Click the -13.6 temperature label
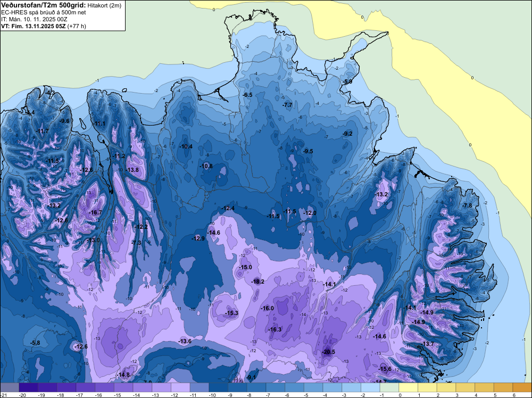The width and height of the screenshot is (532, 398). [185, 341]
